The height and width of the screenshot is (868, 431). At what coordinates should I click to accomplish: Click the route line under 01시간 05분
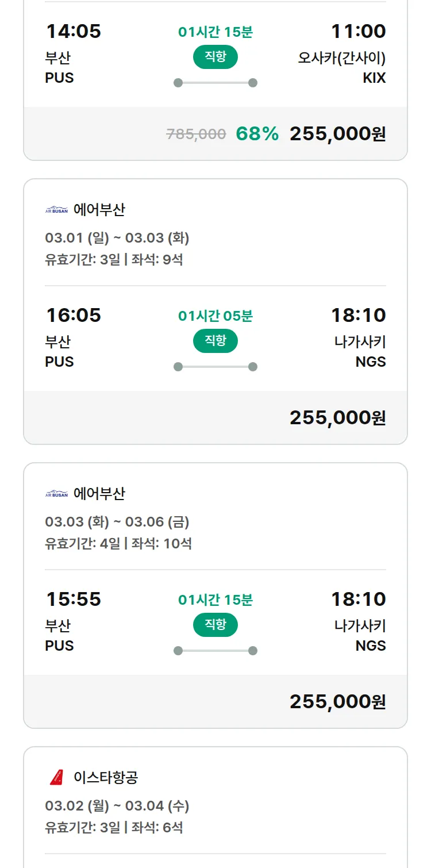coord(215,367)
